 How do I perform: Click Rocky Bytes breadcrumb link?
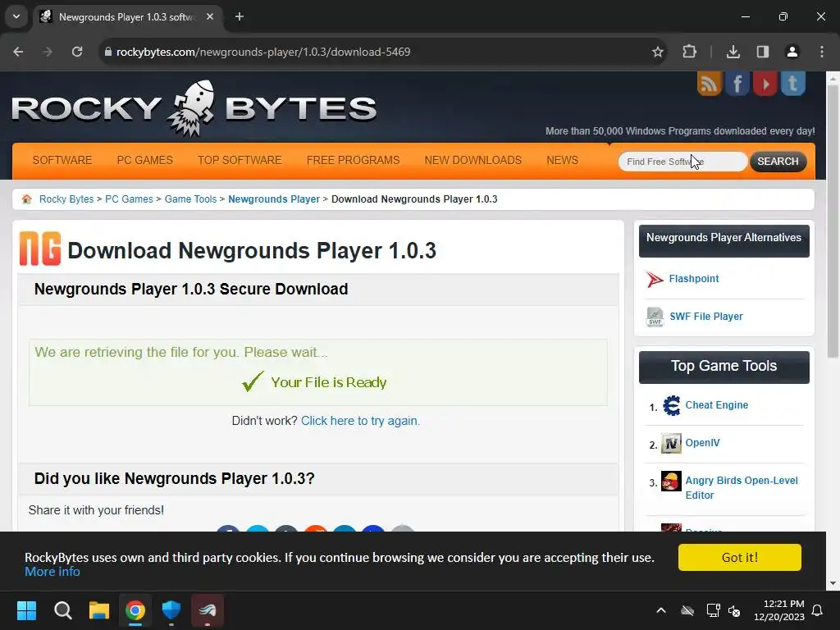point(66,199)
